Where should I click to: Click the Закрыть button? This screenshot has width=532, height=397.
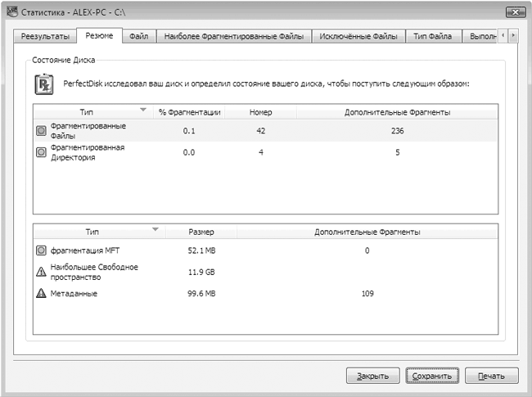(x=372, y=376)
